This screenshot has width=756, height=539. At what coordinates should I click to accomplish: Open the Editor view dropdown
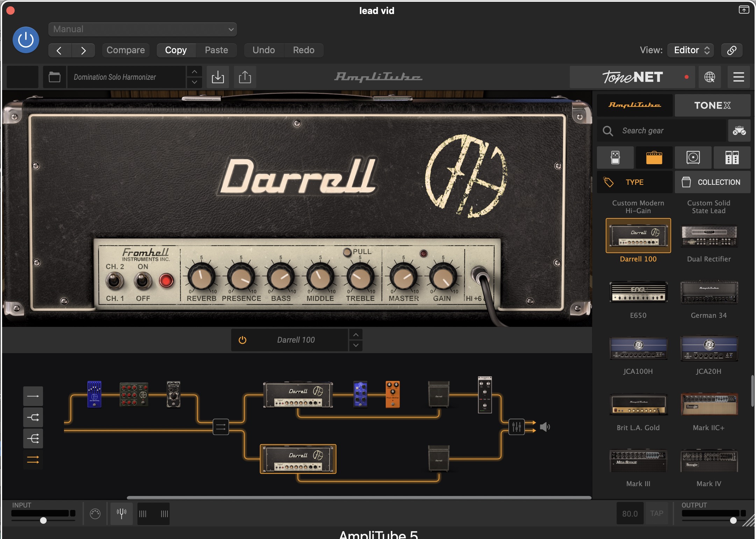[x=691, y=50]
